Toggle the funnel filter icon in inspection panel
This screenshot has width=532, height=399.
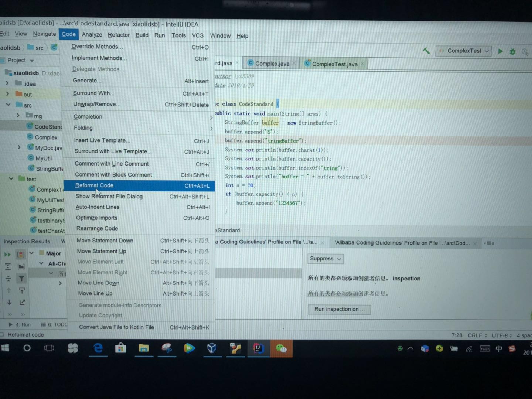21,278
